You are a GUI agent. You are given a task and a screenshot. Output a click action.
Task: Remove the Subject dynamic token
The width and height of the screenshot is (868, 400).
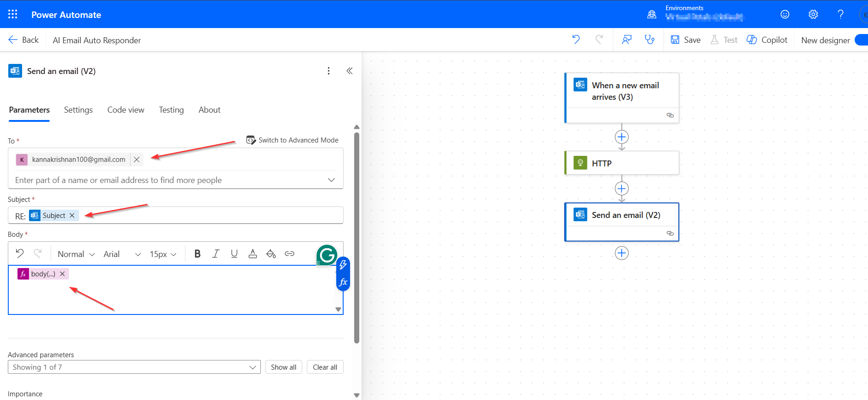coord(72,216)
